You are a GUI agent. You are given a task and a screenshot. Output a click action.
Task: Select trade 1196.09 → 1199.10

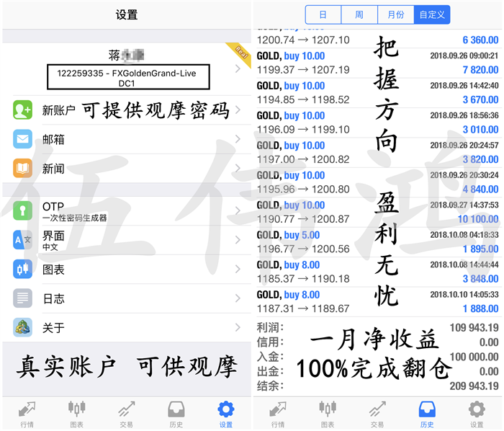(x=378, y=123)
